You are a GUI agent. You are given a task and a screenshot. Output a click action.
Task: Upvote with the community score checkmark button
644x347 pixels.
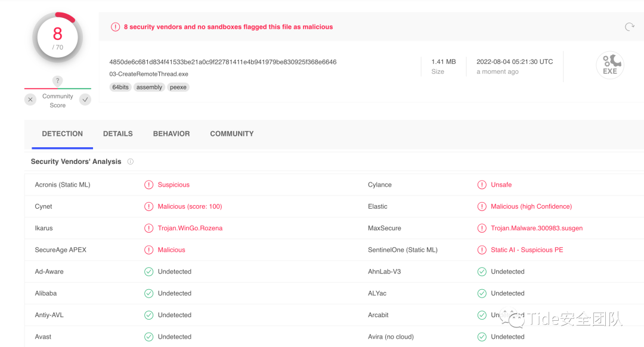click(x=85, y=100)
